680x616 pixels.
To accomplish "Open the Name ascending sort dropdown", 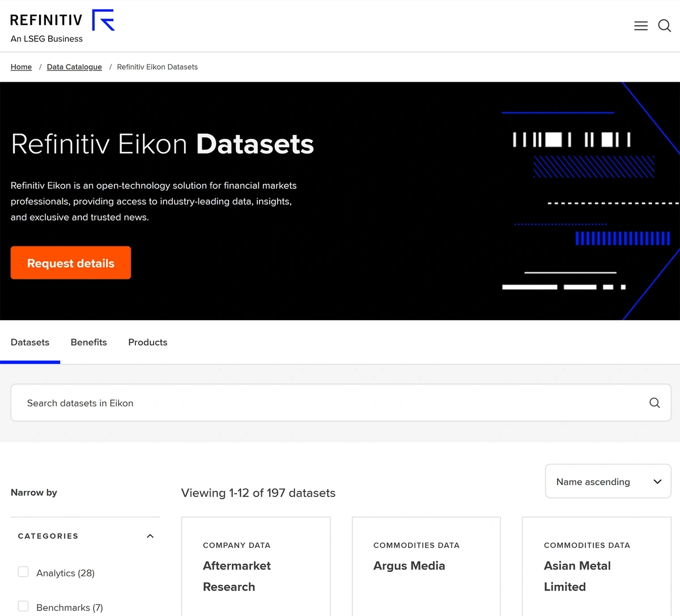I will [x=608, y=482].
